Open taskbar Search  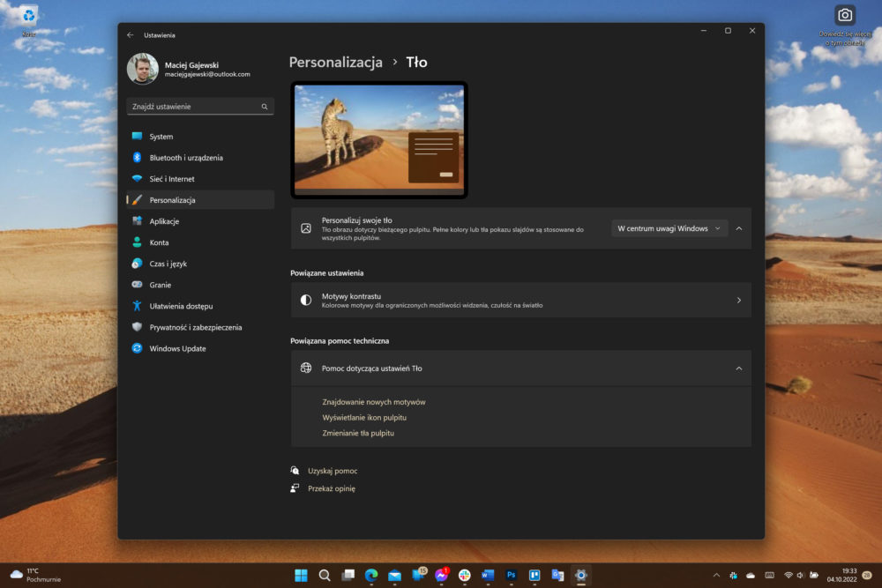(325, 575)
